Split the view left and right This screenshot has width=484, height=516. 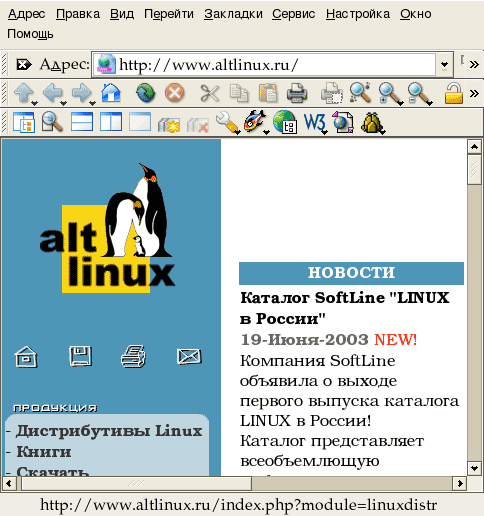pos(111,122)
